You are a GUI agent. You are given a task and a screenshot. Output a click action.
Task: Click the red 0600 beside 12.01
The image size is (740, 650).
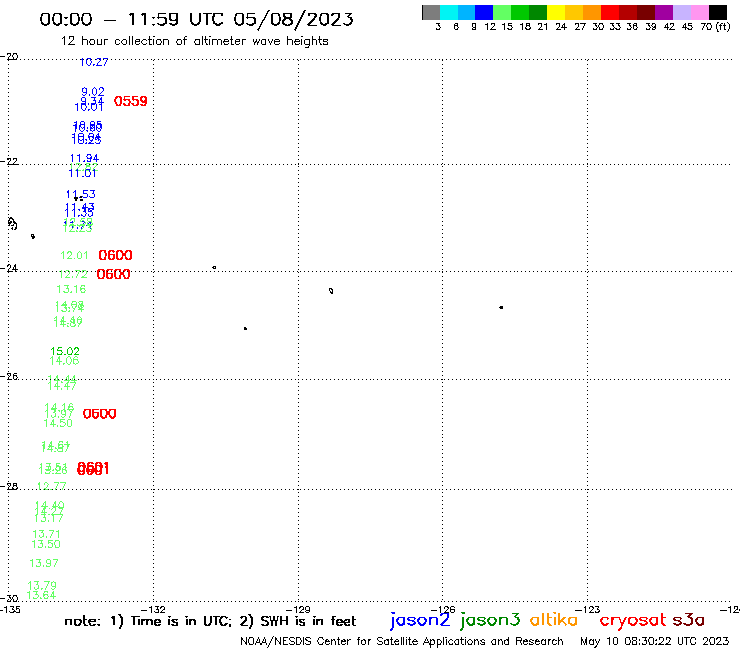(x=115, y=255)
